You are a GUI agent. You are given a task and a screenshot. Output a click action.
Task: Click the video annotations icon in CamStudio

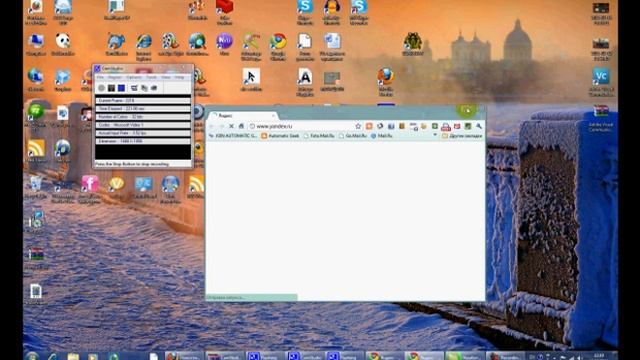pos(154,88)
